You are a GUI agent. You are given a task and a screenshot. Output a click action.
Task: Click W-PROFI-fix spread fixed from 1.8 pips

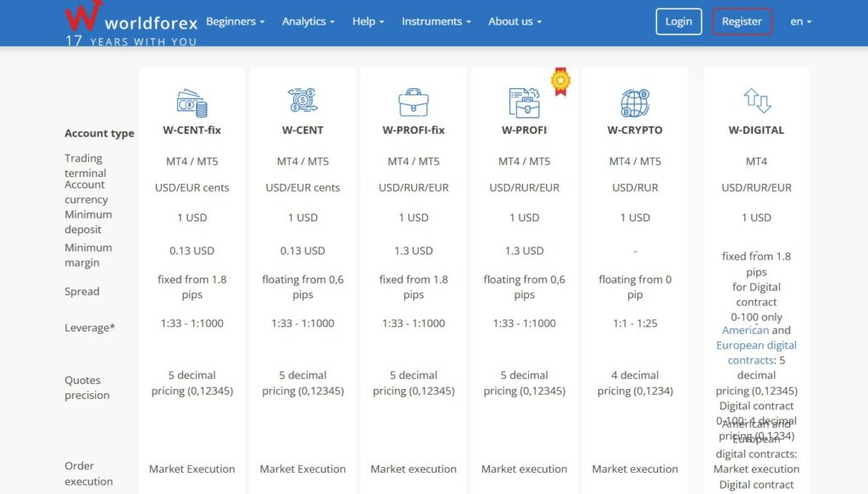(414, 287)
